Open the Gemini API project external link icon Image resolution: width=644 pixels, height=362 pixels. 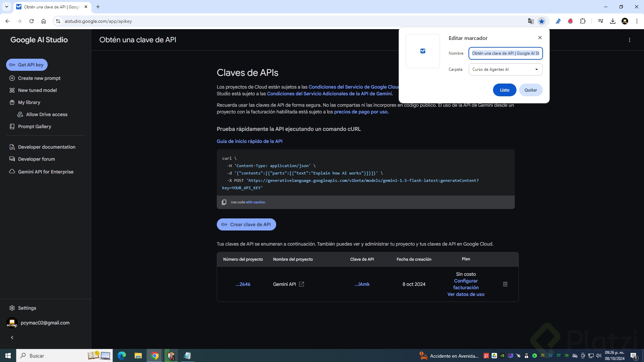pos(301,284)
